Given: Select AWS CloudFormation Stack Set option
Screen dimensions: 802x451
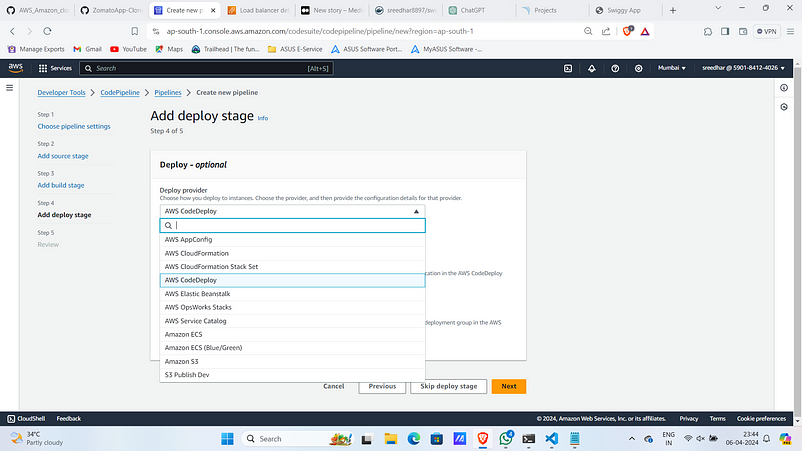Looking at the screenshot, I should [x=292, y=266].
